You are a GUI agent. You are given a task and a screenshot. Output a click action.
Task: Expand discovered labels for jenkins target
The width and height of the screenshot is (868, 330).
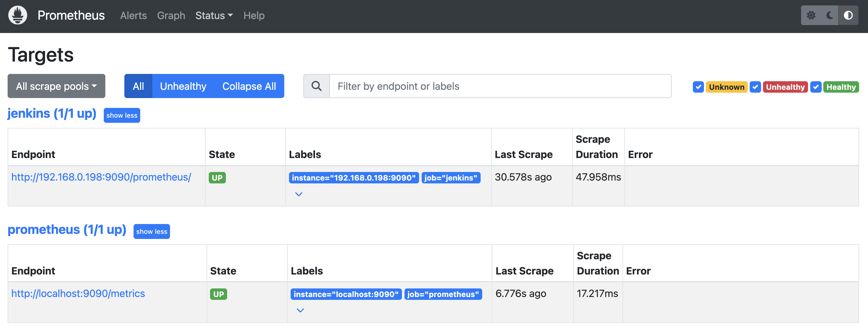tap(299, 194)
